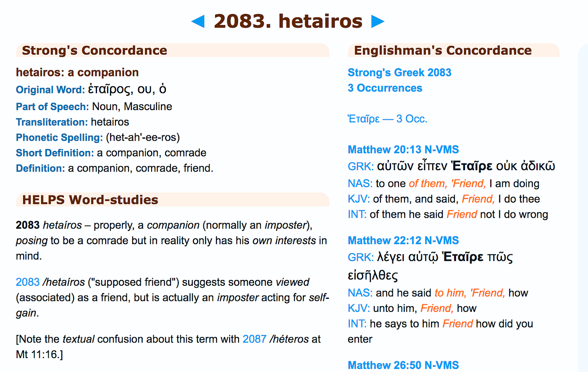Viewport: 588px width, 372px height.
Task: Go to previous entry with left arrow
Action: click(x=198, y=21)
